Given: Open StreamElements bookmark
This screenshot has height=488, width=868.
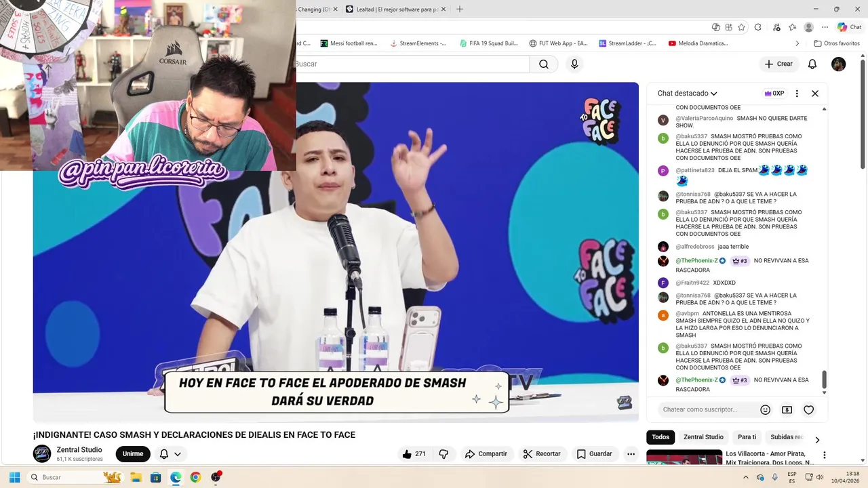Looking at the screenshot, I should 418,43.
